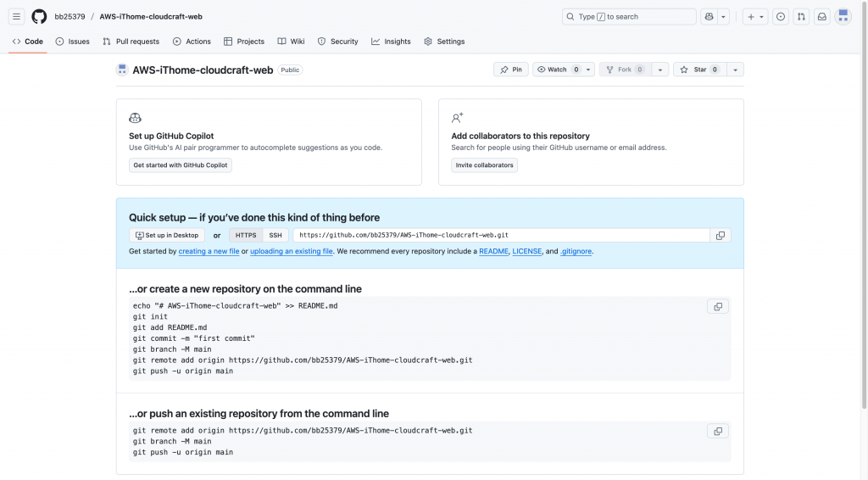Image resolution: width=868 pixels, height=480 pixels.
Task: Switch clone URL to SSH
Action: click(x=275, y=236)
